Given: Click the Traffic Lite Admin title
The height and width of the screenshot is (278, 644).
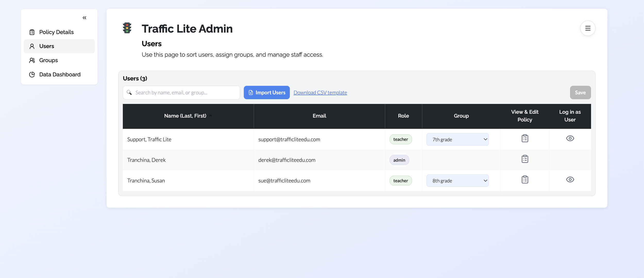Looking at the screenshot, I should tap(187, 29).
